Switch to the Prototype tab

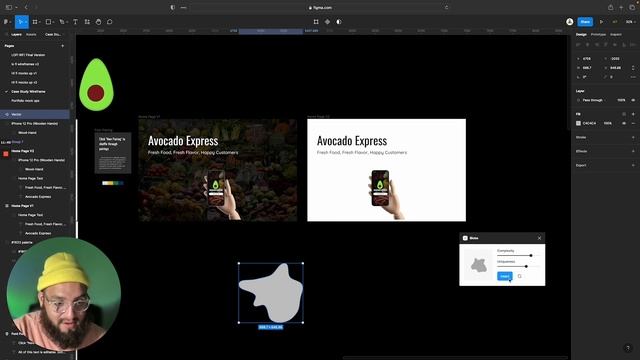click(x=598, y=34)
